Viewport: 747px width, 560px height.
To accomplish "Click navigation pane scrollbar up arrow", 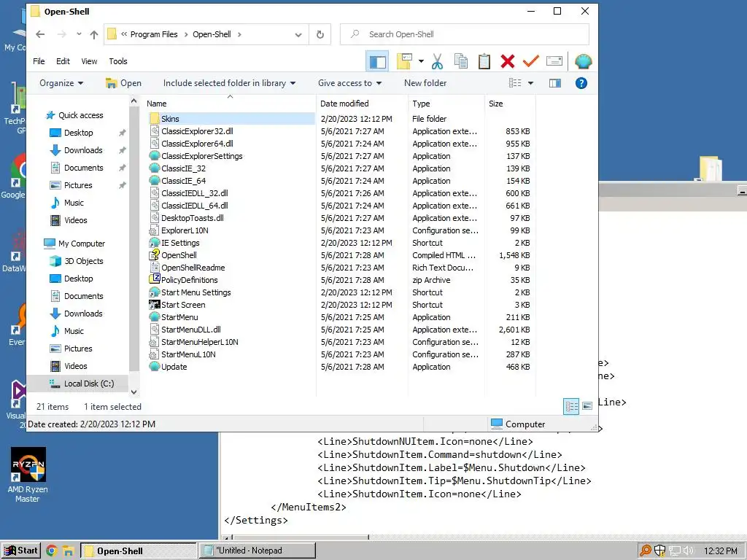I will click(134, 101).
